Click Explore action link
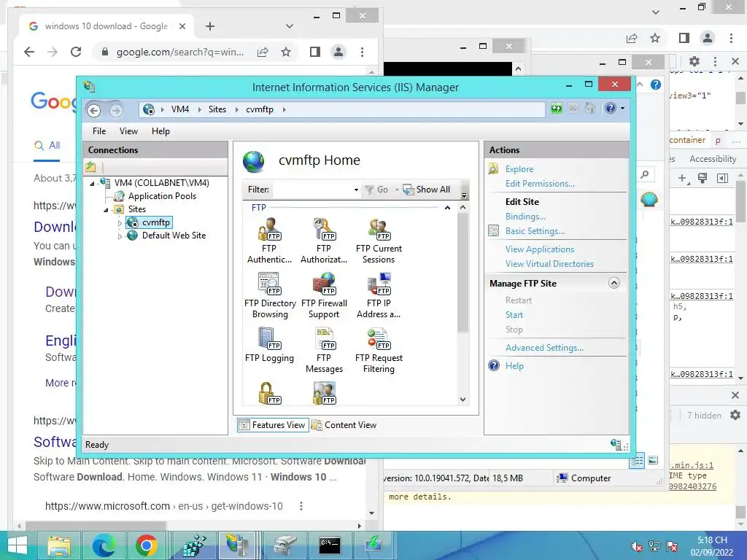Viewport: 747px width, 560px height. (x=519, y=169)
